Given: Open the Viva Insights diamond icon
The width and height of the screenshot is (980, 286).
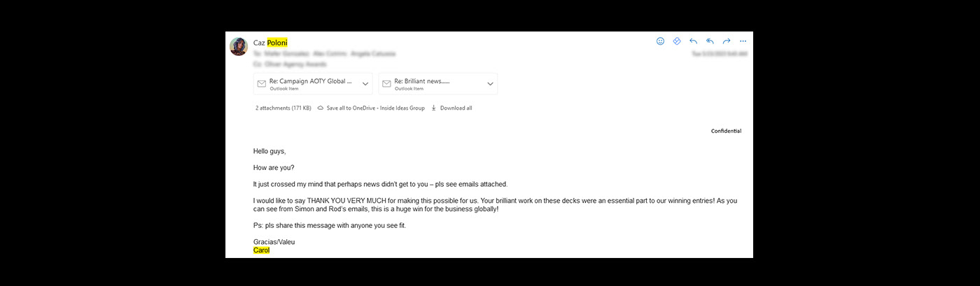Looking at the screenshot, I should point(677,41).
